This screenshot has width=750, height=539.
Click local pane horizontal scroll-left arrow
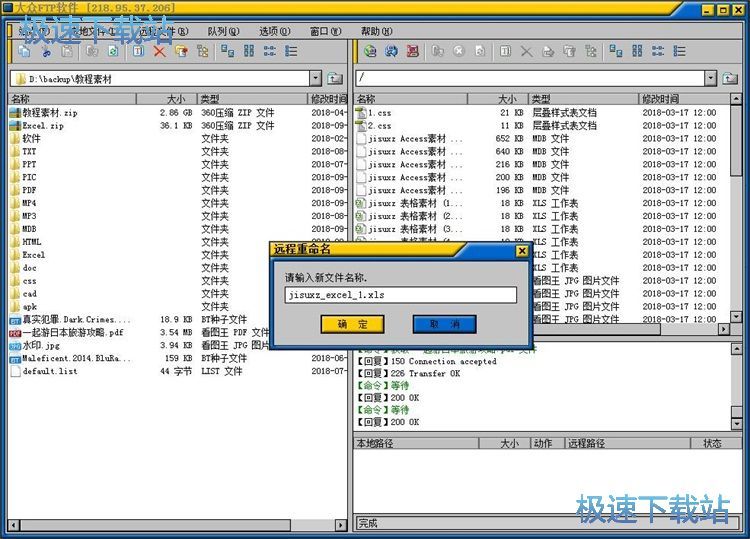[13, 525]
